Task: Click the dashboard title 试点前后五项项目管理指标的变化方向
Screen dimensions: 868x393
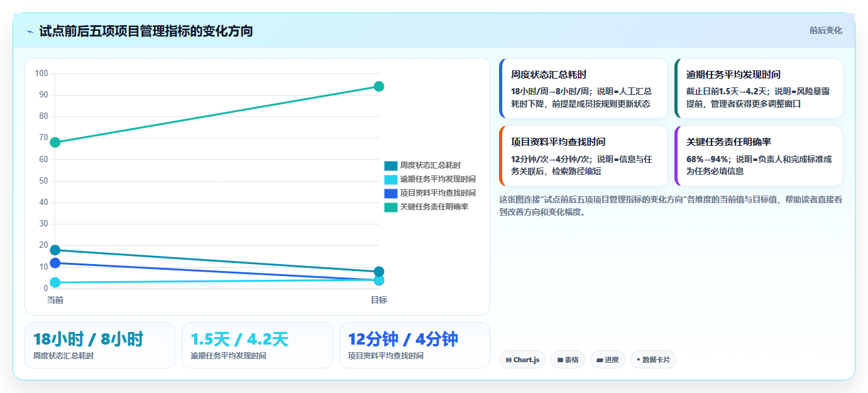Action: point(146,31)
